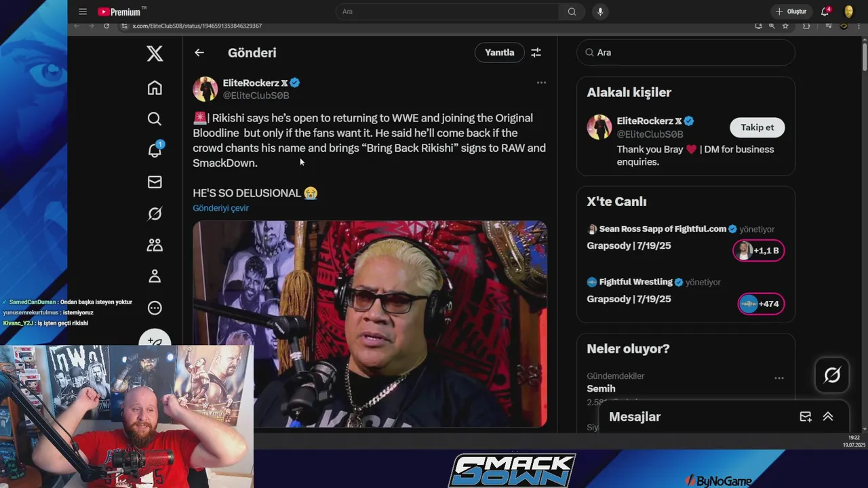This screenshot has width=868, height=488.
Task: Reload the page in the browser
Action: (106, 26)
